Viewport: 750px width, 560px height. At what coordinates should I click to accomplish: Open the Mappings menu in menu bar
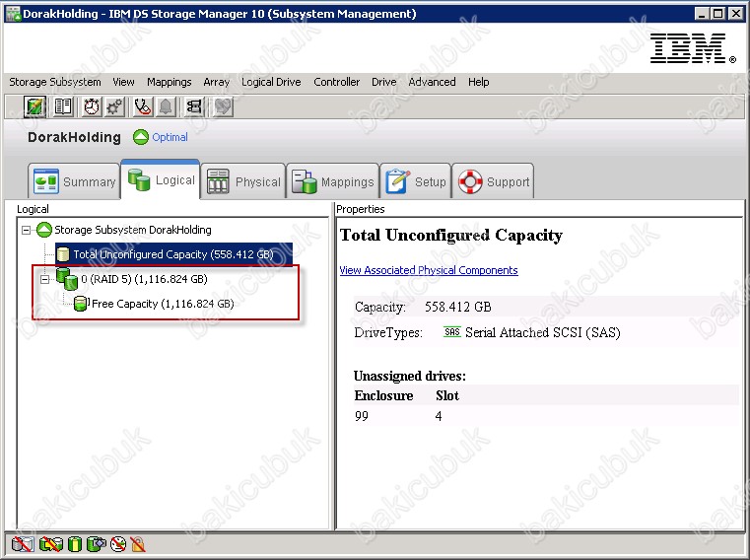[169, 82]
